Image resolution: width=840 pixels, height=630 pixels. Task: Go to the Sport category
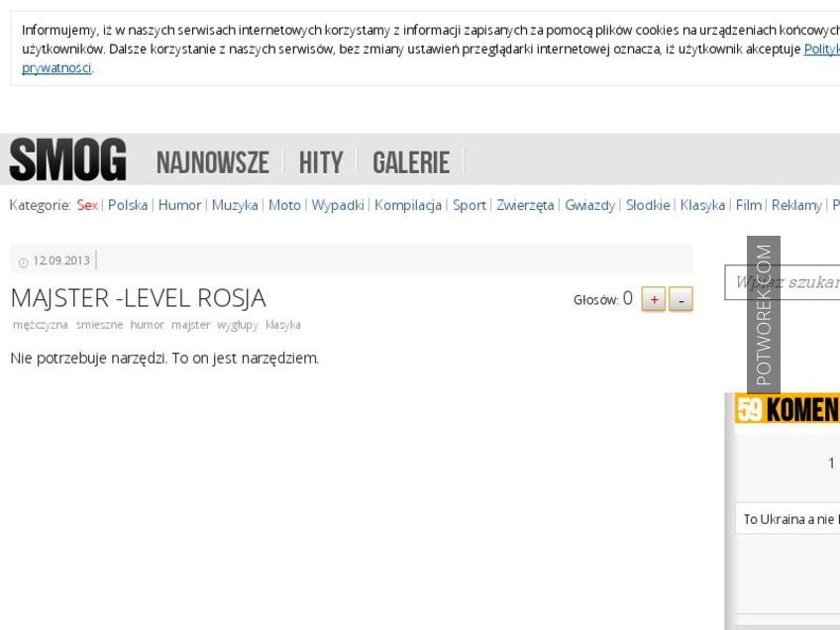coord(470,205)
